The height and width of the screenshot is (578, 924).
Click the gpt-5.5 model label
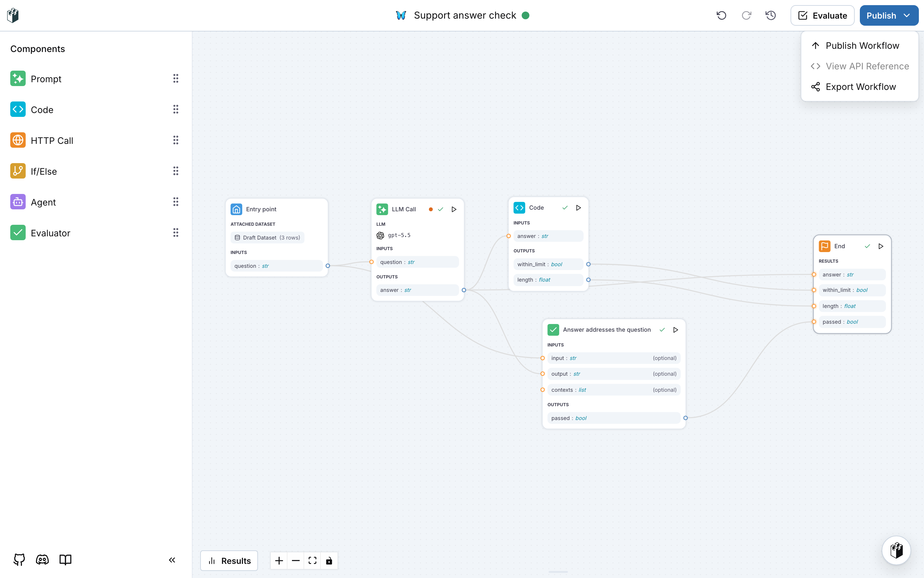pos(399,235)
